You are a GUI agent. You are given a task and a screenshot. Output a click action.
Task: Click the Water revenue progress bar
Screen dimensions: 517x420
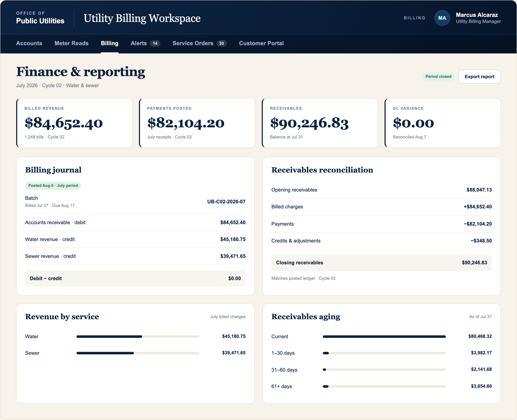138,337
